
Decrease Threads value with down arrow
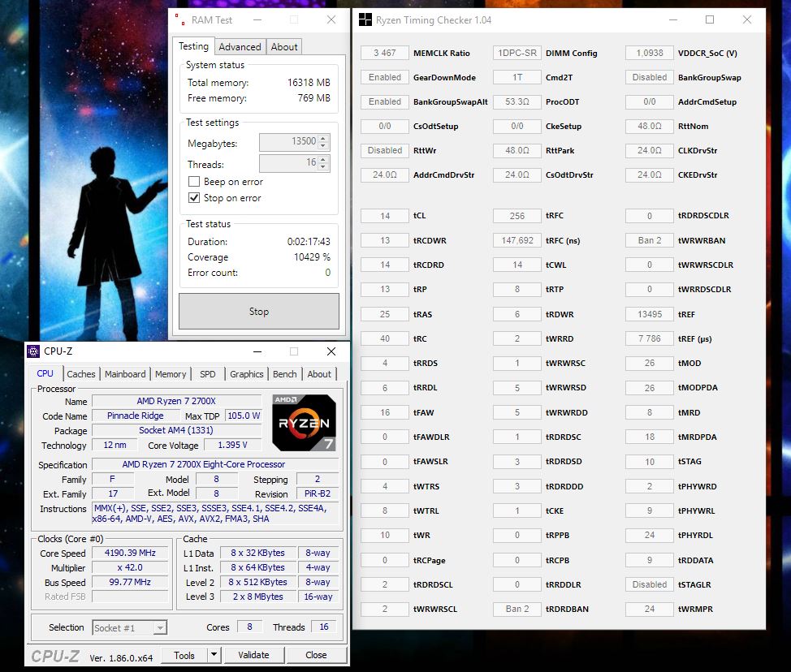coord(324,167)
